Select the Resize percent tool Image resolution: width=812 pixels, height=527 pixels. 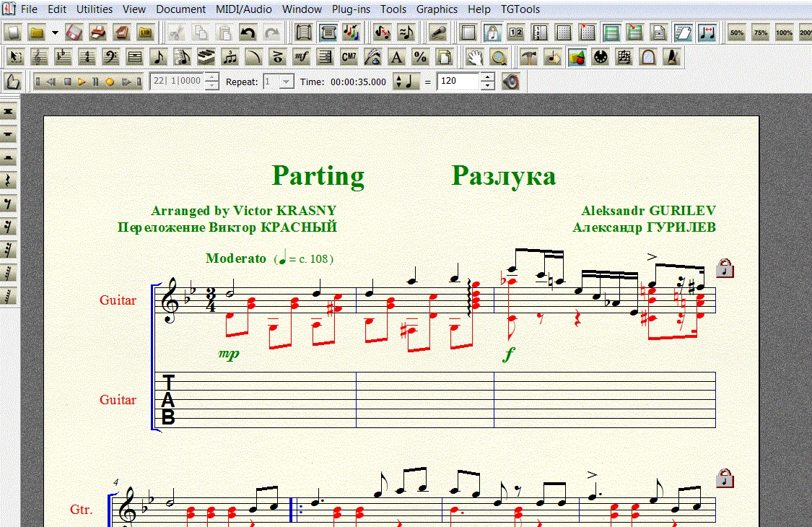point(421,57)
